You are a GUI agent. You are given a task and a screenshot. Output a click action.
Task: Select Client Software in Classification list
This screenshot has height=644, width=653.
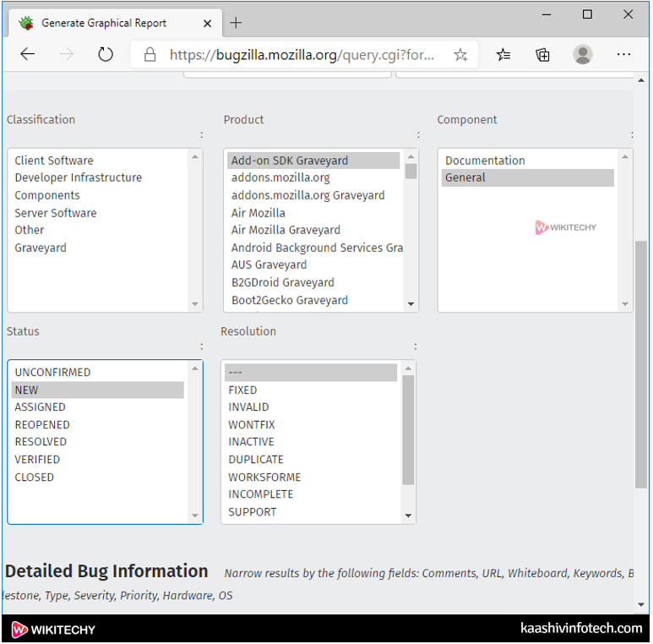pos(54,161)
